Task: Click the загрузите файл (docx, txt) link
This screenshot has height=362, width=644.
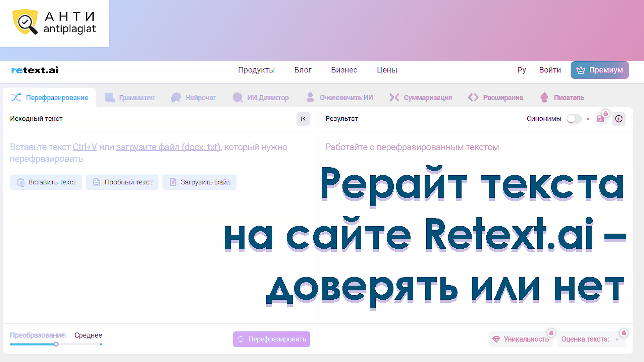Action: [169, 147]
